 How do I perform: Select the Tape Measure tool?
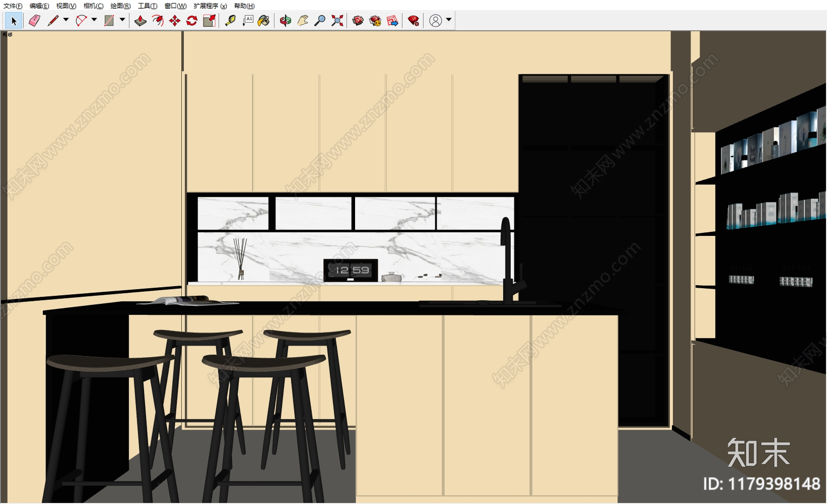[x=231, y=21]
